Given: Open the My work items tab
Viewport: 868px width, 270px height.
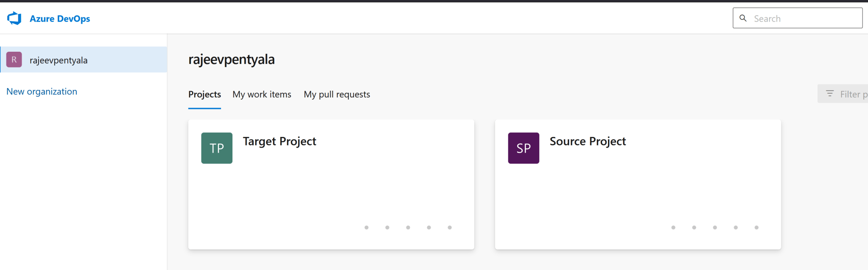Looking at the screenshot, I should pyautogui.click(x=261, y=94).
